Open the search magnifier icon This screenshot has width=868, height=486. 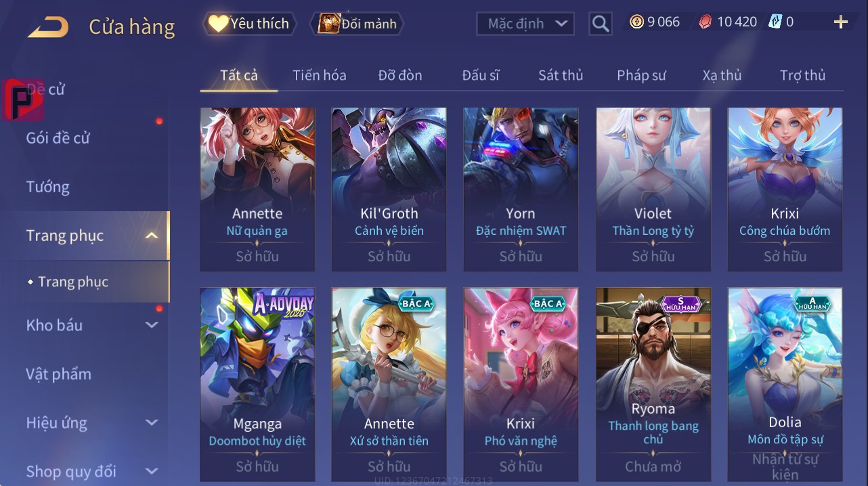click(x=601, y=24)
